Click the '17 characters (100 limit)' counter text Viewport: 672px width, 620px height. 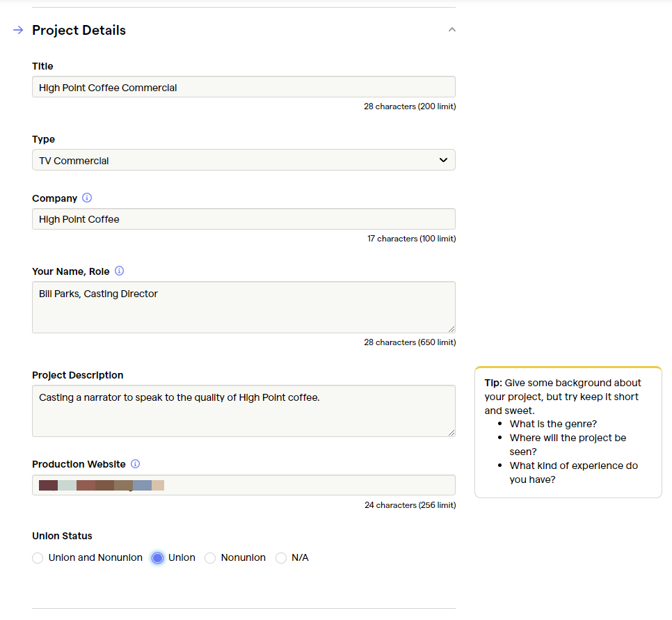411,239
